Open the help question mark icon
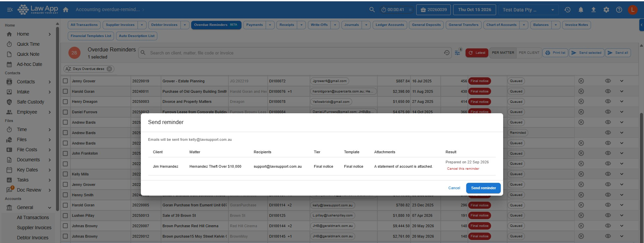Screen dimensions: 644x243 [x=619, y=10]
